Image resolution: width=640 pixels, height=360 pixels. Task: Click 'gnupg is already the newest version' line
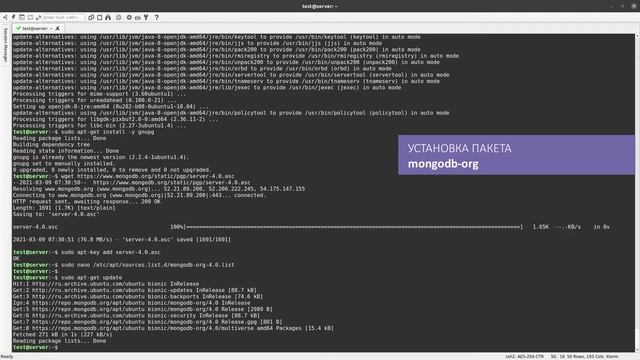[101, 157]
